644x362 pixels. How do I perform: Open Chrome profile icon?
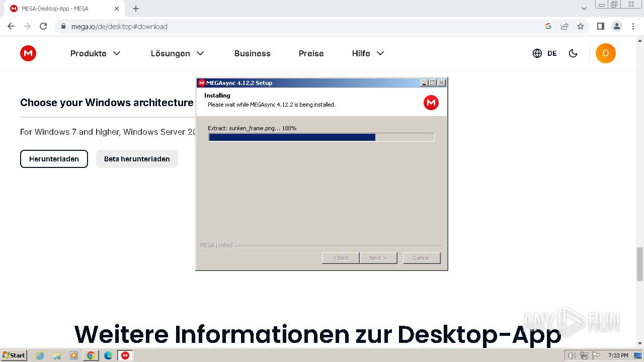(x=617, y=26)
